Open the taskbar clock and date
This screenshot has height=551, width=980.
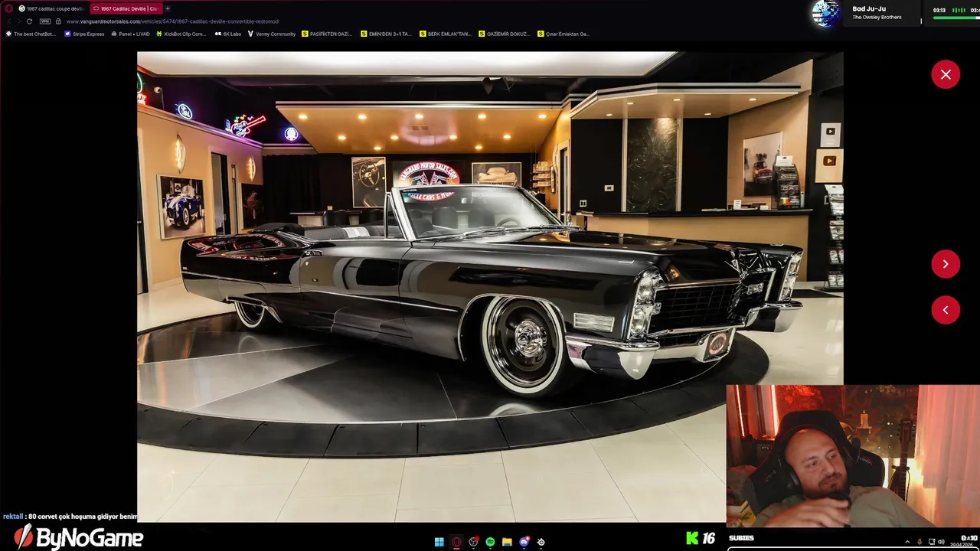(x=965, y=542)
